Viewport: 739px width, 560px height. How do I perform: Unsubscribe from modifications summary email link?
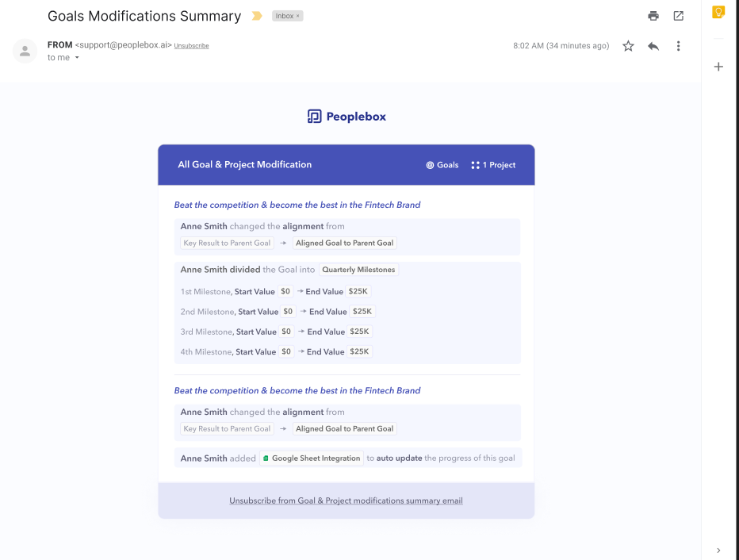[x=346, y=501]
